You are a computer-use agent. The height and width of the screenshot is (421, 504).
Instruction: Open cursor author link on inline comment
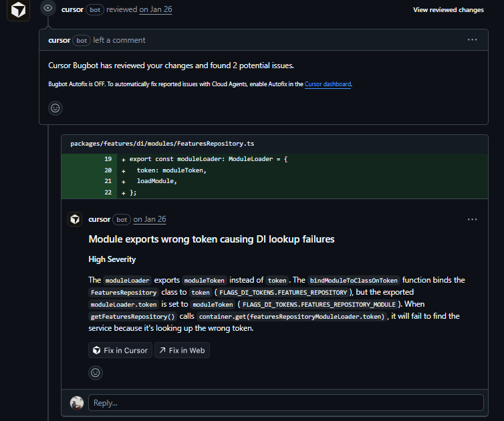click(100, 219)
